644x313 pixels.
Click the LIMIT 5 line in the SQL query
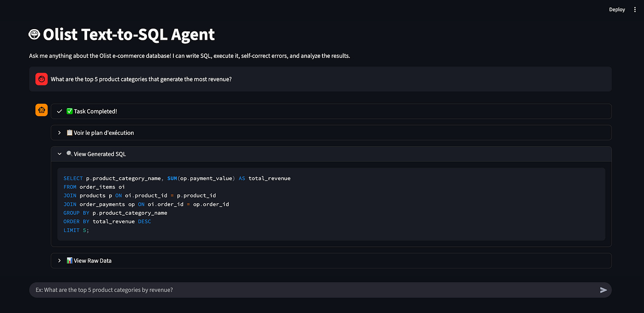point(76,230)
